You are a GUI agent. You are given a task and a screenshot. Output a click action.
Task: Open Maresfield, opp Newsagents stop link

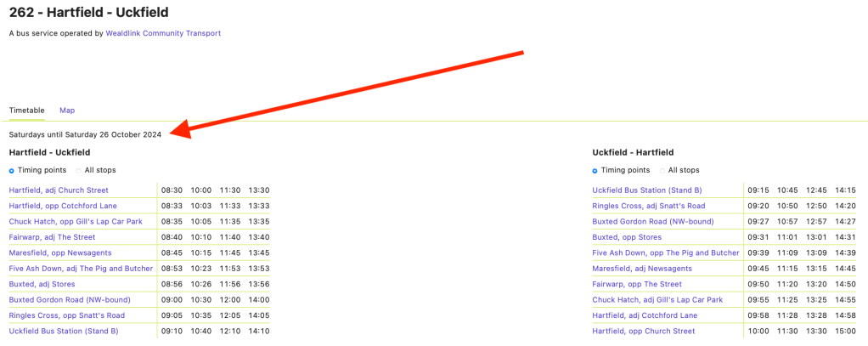click(x=58, y=252)
